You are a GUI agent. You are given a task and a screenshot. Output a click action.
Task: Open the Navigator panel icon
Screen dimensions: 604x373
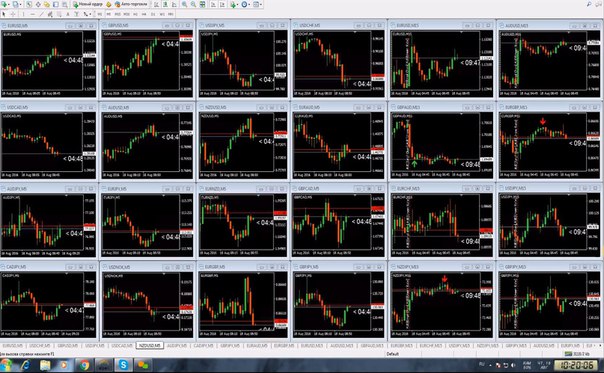click(x=47, y=5)
